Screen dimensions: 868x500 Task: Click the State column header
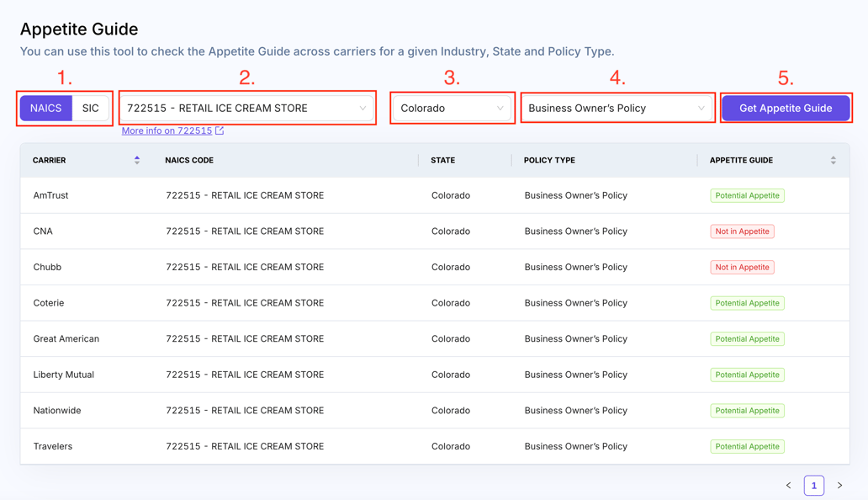[x=442, y=160]
